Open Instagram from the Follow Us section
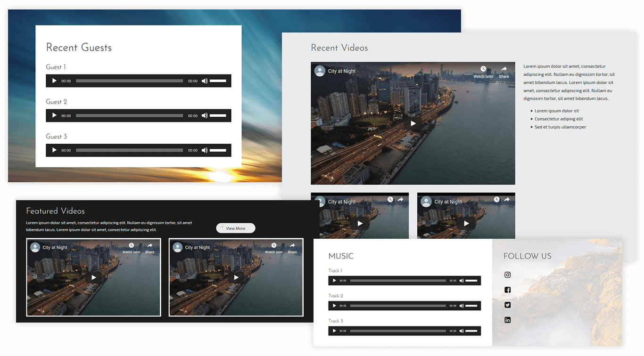 (507, 275)
